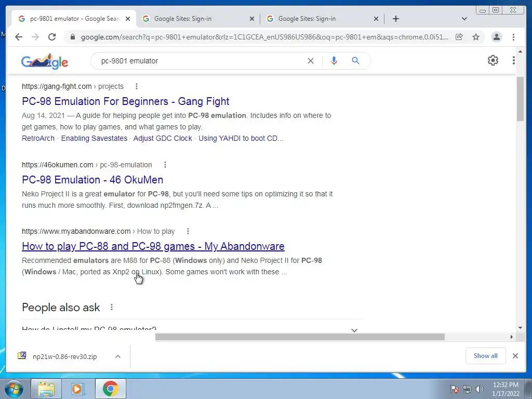This screenshot has width=532, height=399.
Task: Share this page using the share icon
Action: (x=459, y=37)
